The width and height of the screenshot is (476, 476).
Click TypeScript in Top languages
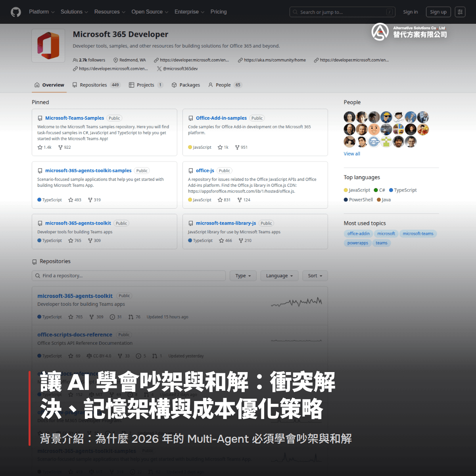click(x=403, y=190)
